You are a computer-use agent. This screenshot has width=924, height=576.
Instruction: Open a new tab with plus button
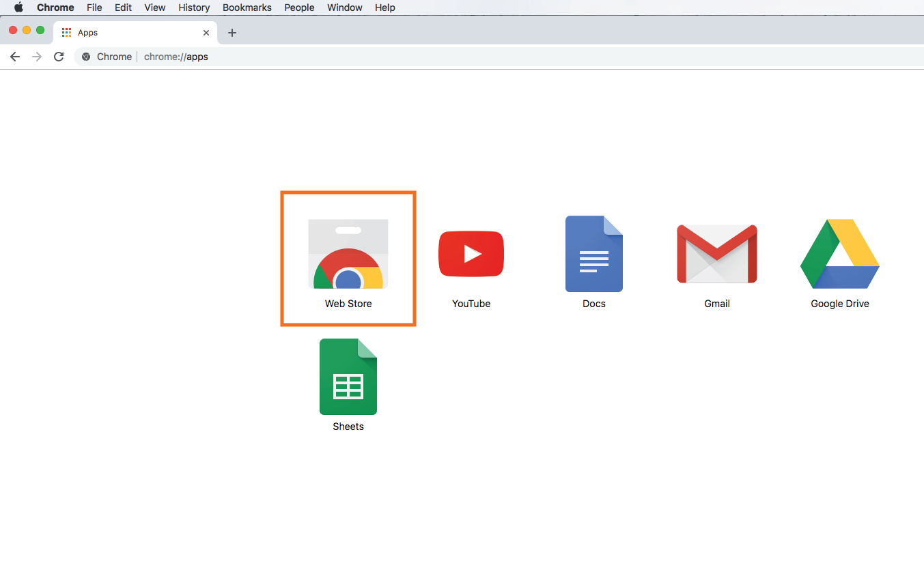(232, 33)
